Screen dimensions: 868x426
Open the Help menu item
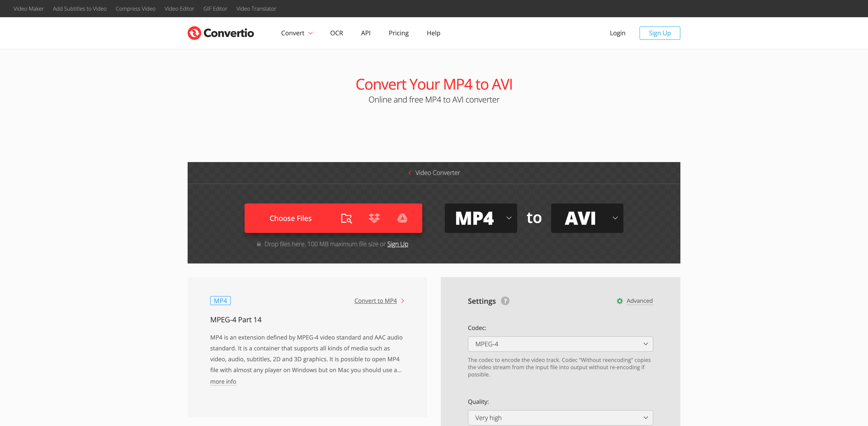tap(434, 33)
